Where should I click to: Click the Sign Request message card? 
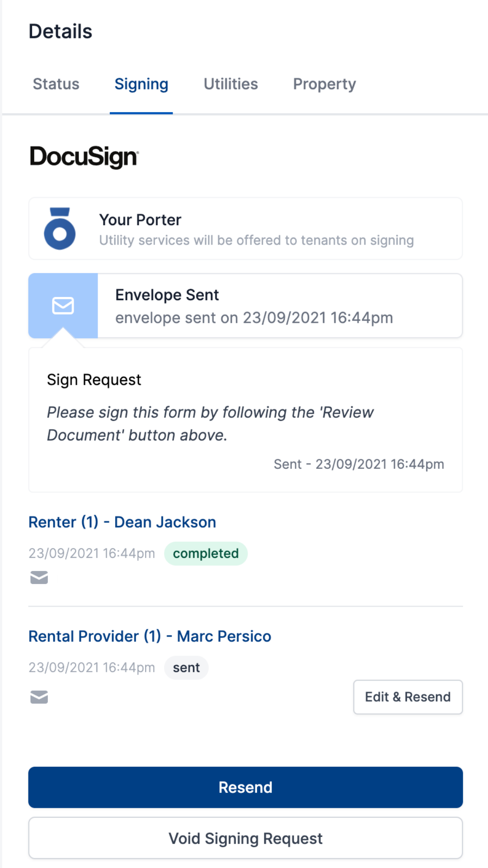coord(245,420)
